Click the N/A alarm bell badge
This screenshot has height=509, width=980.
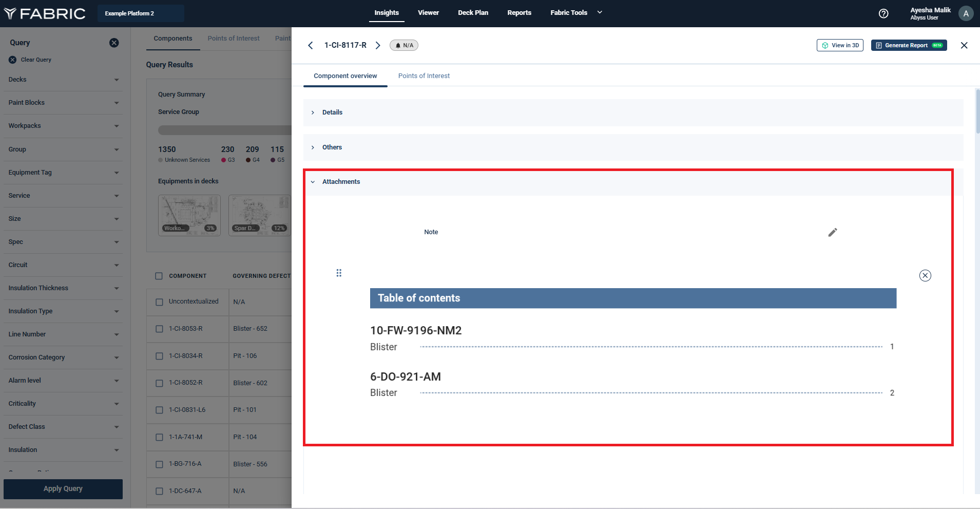click(x=404, y=45)
